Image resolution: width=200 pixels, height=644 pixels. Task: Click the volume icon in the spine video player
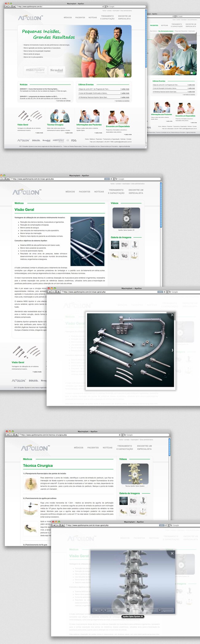click(x=159, y=610)
